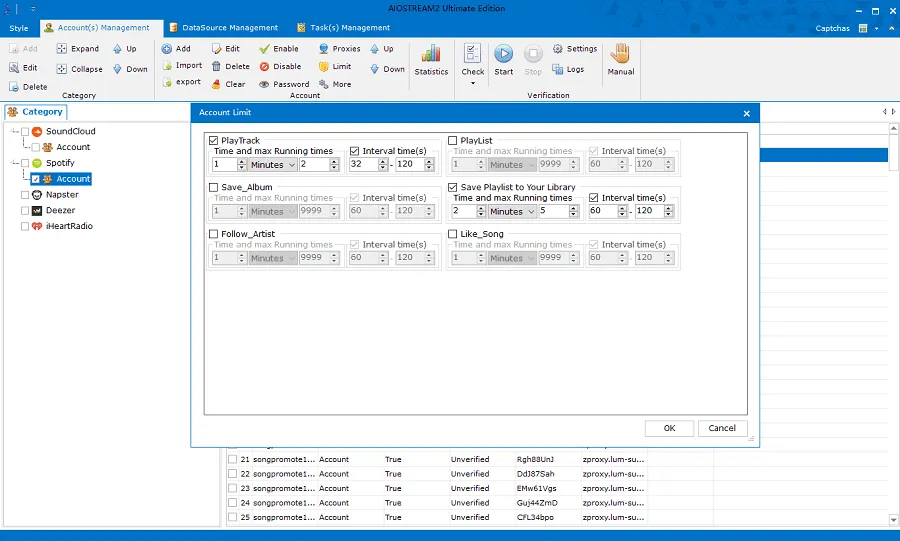Enable the Save_Album checkbox
The width and height of the screenshot is (900, 541).
pyautogui.click(x=214, y=187)
